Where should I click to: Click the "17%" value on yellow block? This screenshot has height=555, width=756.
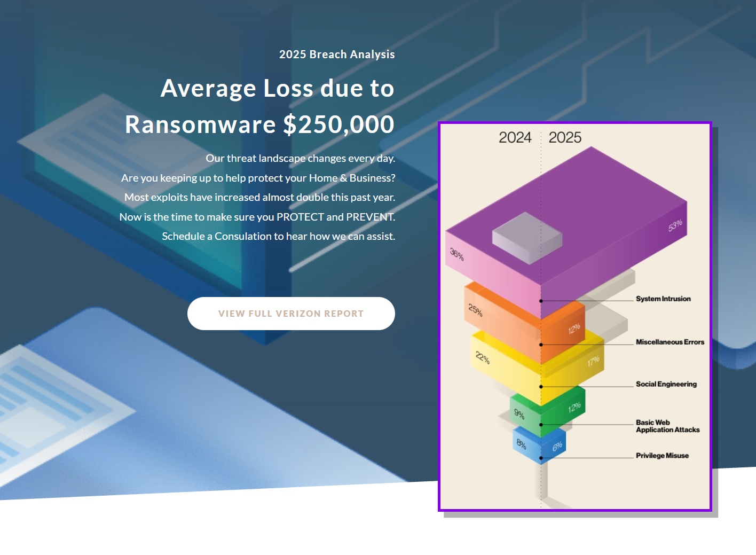tap(593, 361)
